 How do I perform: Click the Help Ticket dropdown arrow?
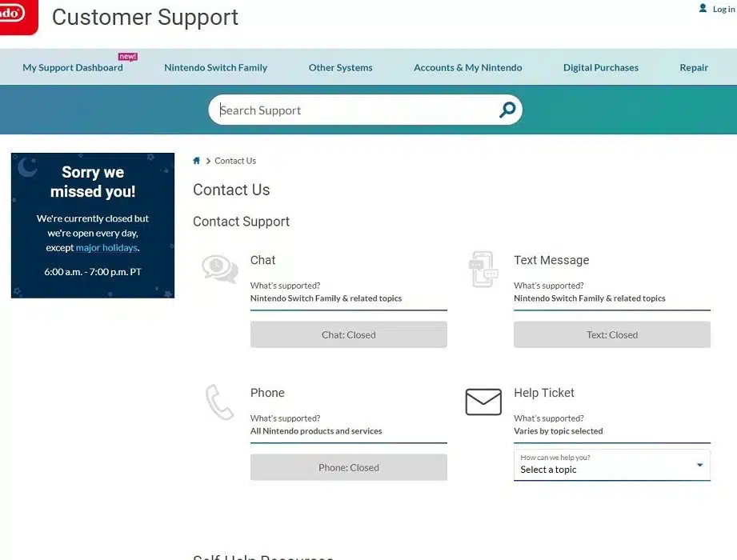(x=699, y=465)
